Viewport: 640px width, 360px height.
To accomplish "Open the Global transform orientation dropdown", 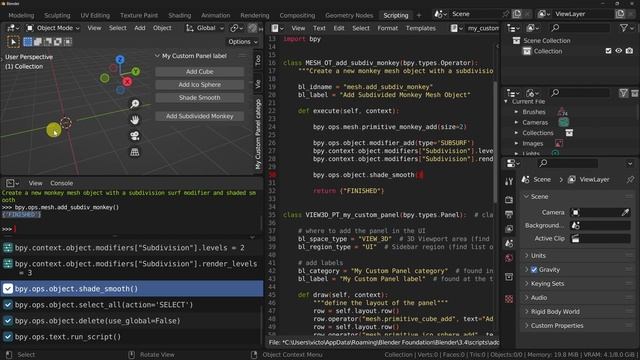I will click(205, 28).
